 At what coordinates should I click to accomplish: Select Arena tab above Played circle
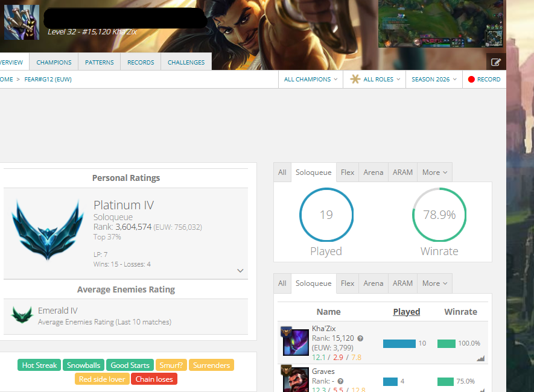(x=373, y=172)
